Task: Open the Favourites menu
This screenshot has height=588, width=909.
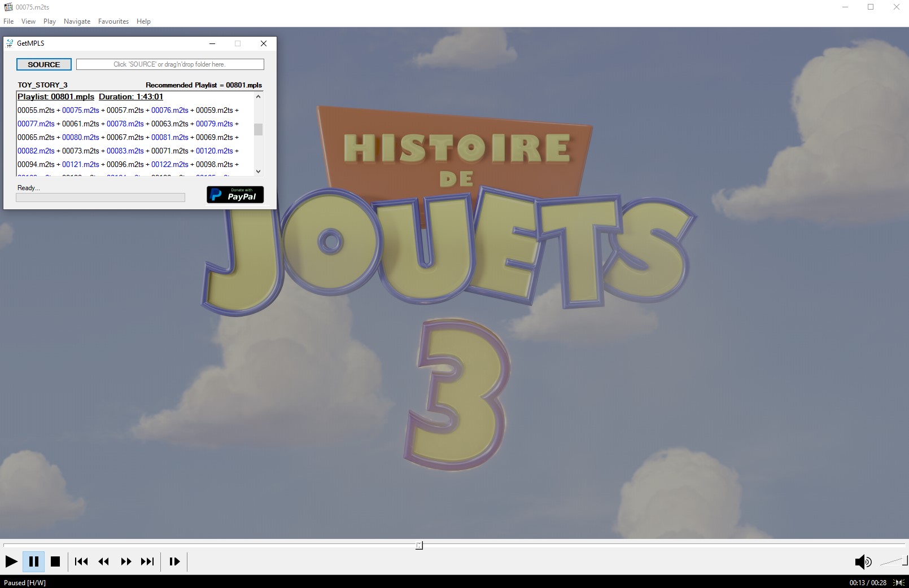Action: coord(113,21)
